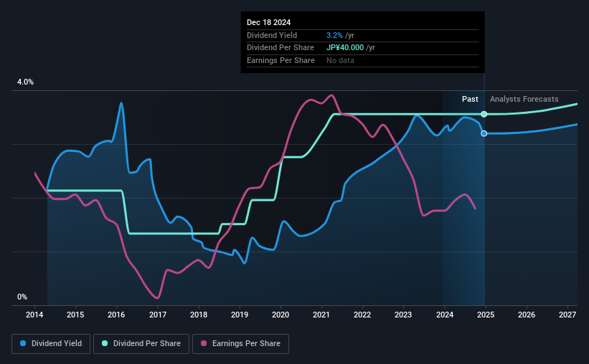
Task: Click the pink Earnings Per Share legend dot
Action: 204,343
